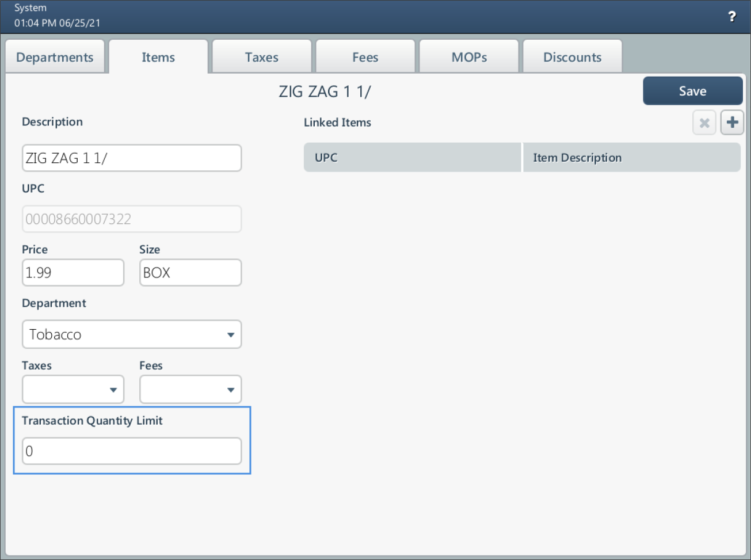Viewport: 751px width, 560px height.
Task: Click the Transaction Quantity Limit field
Action: pyautogui.click(x=131, y=451)
